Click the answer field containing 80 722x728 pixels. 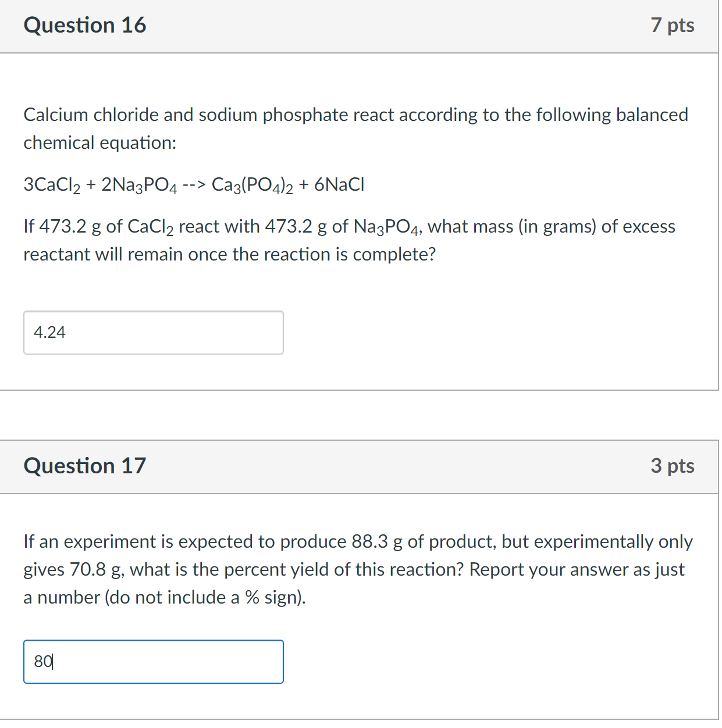pos(153,661)
